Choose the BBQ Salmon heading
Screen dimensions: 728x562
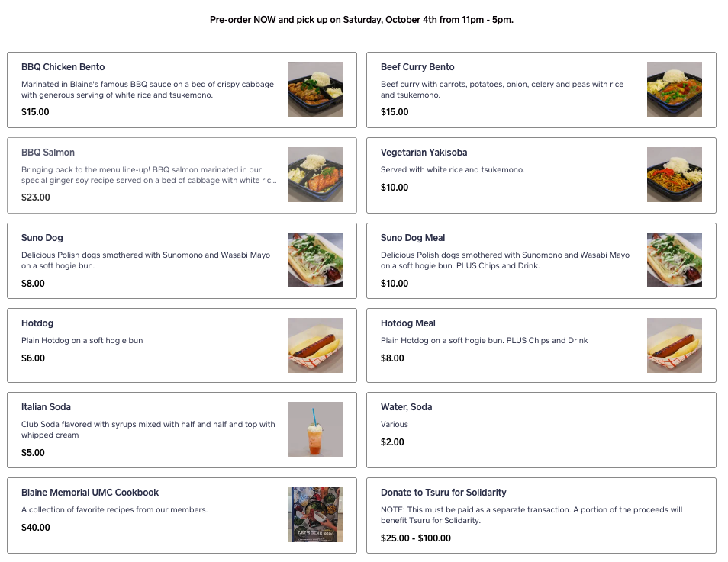tap(48, 153)
